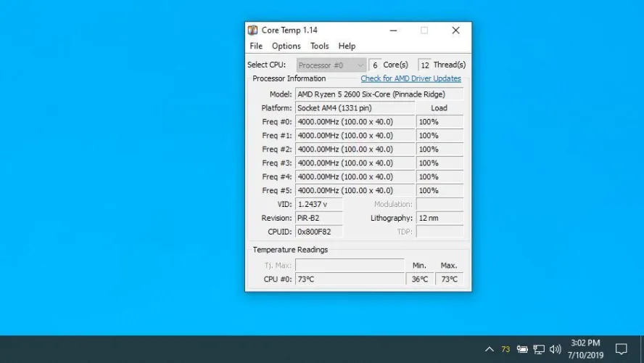Viewport: 644px width, 363px height.
Task: Open the Options menu
Action: pos(286,46)
